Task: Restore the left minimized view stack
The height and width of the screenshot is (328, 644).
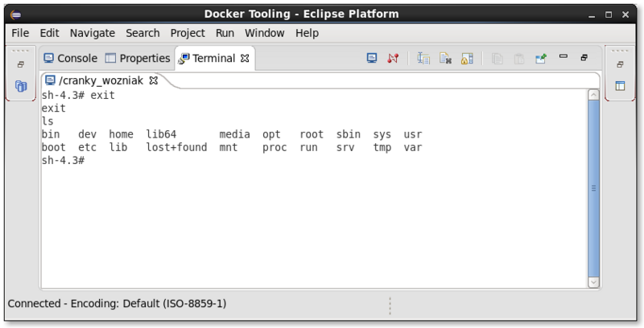Action: [21, 64]
